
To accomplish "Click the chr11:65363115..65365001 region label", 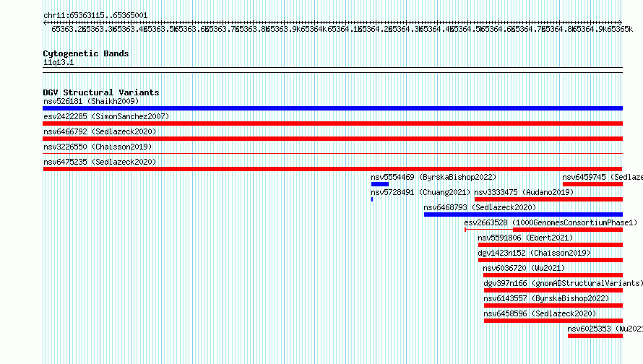I will point(95,15).
